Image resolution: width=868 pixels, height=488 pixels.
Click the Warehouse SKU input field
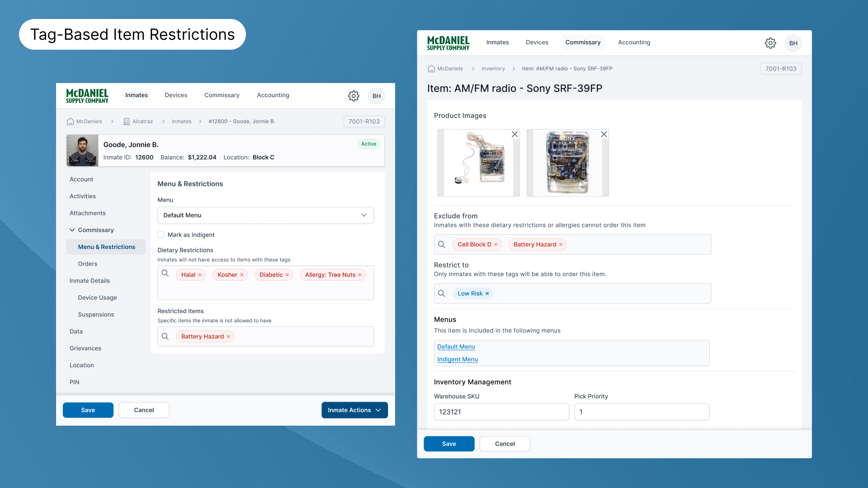501,412
